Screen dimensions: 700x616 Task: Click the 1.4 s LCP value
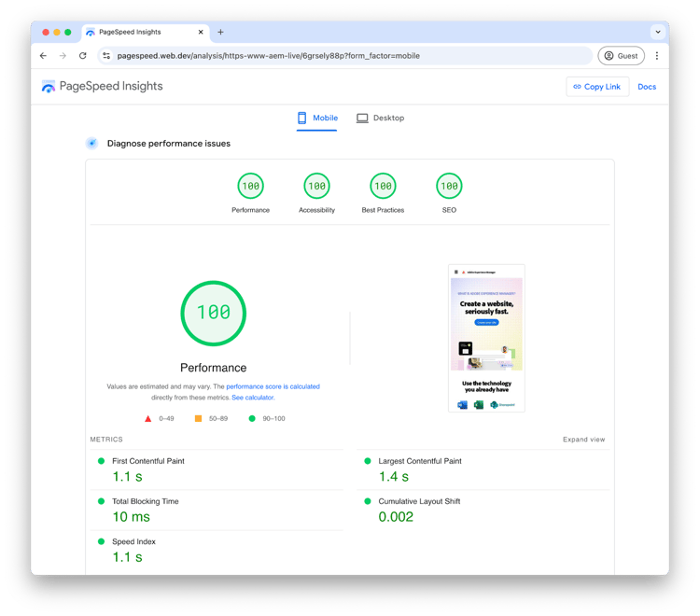pos(394,477)
